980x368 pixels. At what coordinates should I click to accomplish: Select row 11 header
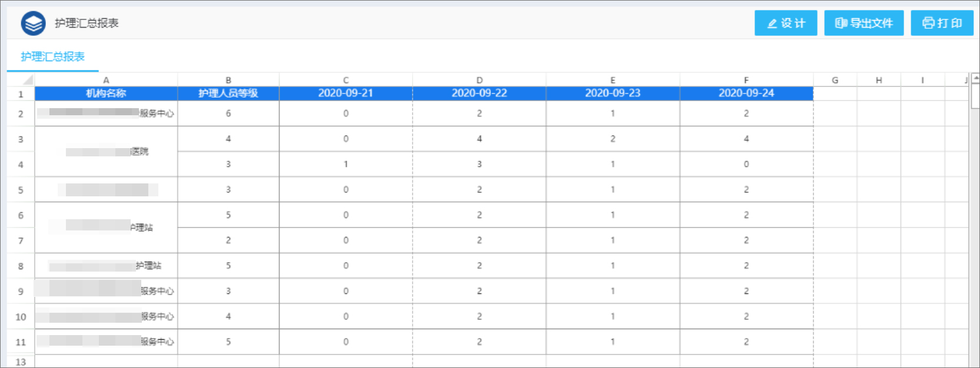click(x=21, y=342)
